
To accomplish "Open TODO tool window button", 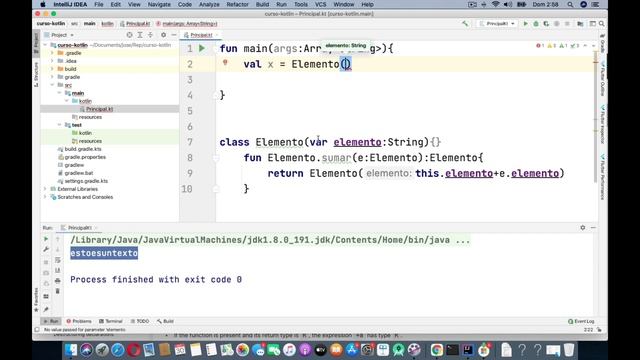I will (x=140, y=321).
